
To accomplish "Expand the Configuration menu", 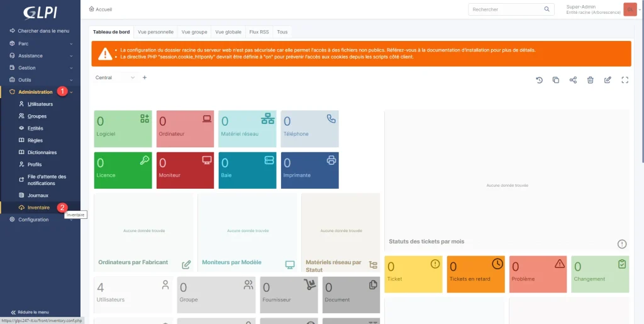I will (40, 220).
